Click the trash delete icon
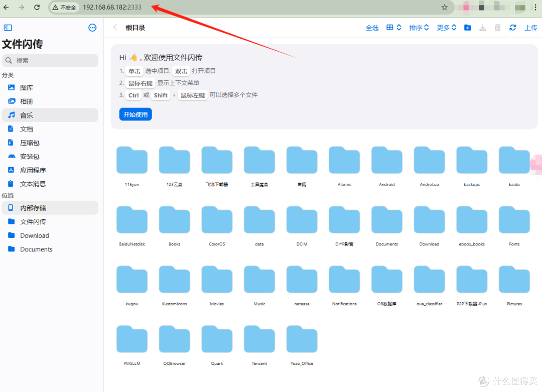This screenshot has height=392, width=542. (498, 28)
